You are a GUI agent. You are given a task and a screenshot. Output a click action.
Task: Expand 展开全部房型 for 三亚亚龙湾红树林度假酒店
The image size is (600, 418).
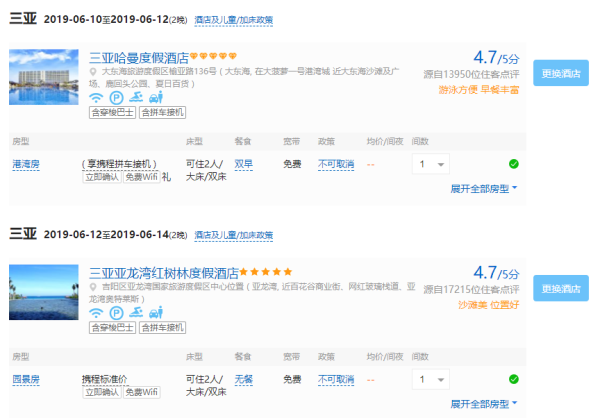[x=484, y=404]
